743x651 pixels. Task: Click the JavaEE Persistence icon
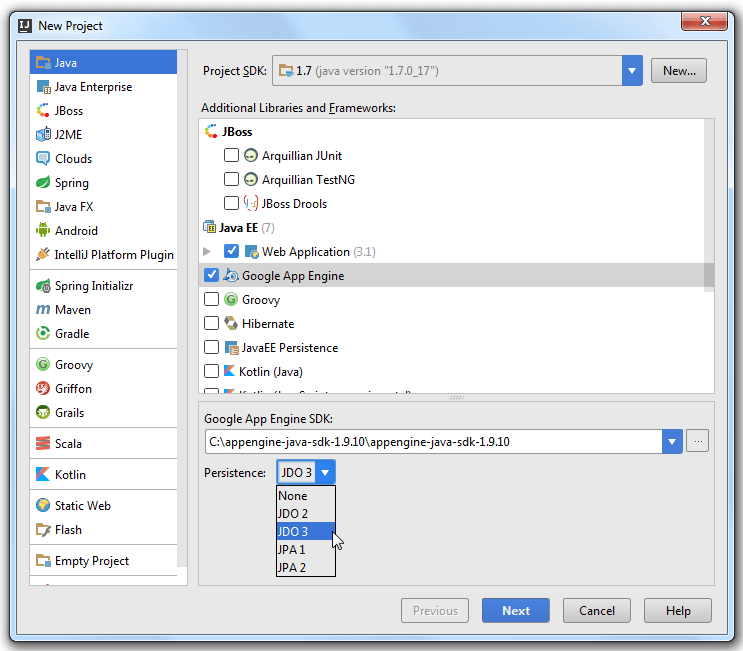coord(231,348)
